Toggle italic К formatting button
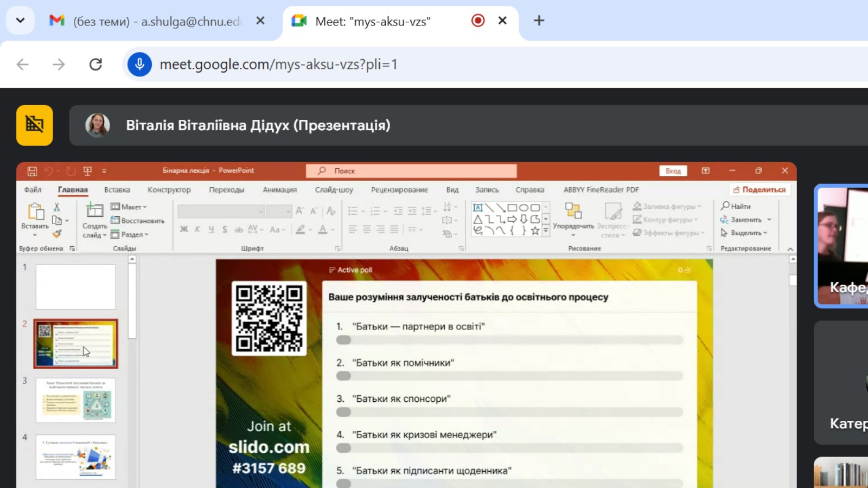The width and height of the screenshot is (868, 488). pyautogui.click(x=197, y=229)
